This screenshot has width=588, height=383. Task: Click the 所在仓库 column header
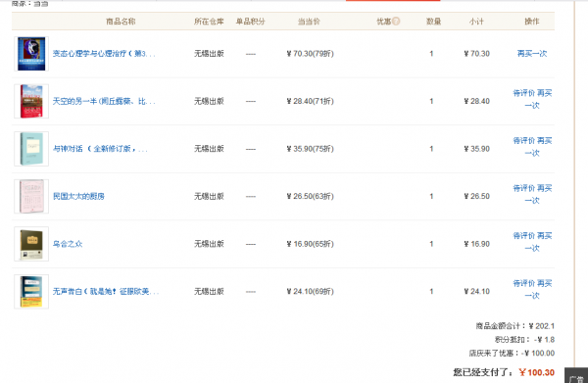(x=209, y=22)
